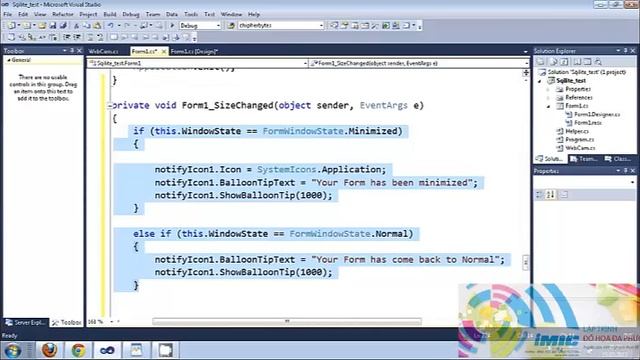Collapse the Form1.cs node in Solution Explorer
The height and width of the screenshot is (360, 640).
pos(549,106)
